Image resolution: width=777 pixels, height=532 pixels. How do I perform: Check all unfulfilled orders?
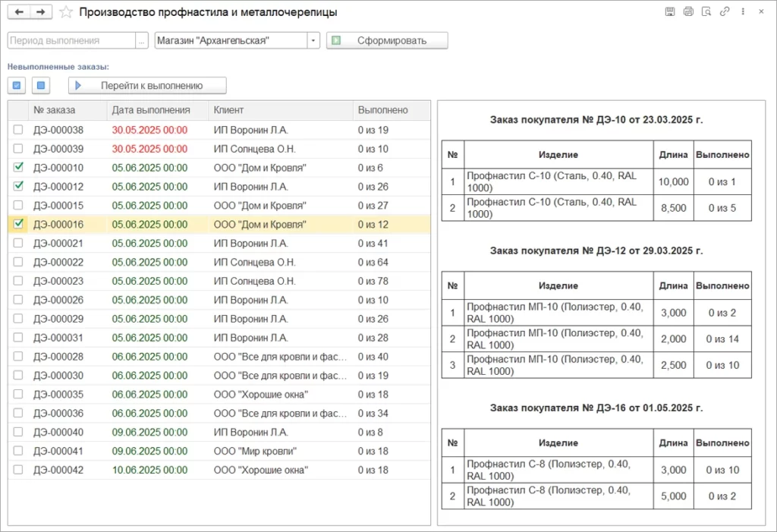(17, 85)
